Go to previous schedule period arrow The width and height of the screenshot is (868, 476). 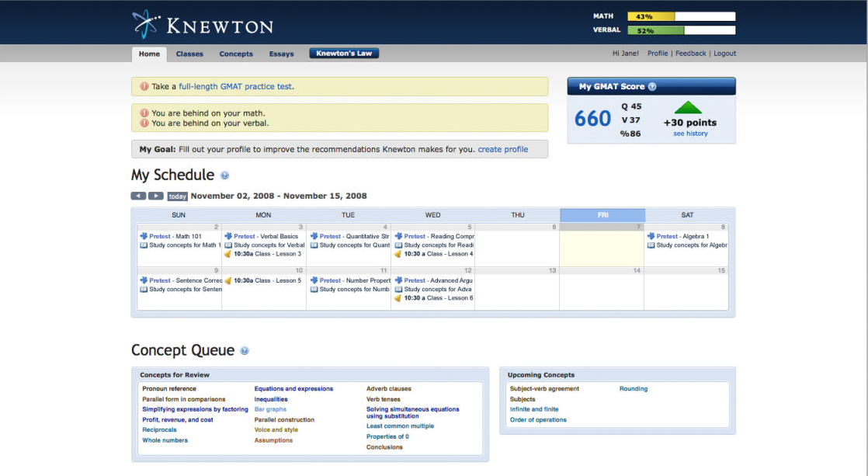pyautogui.click(x=138, y=196)
